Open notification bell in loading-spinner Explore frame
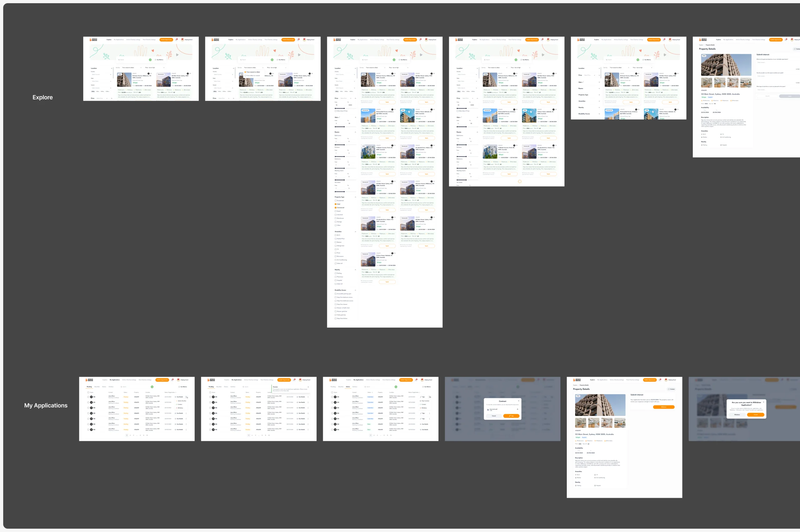 click(542, 39)
